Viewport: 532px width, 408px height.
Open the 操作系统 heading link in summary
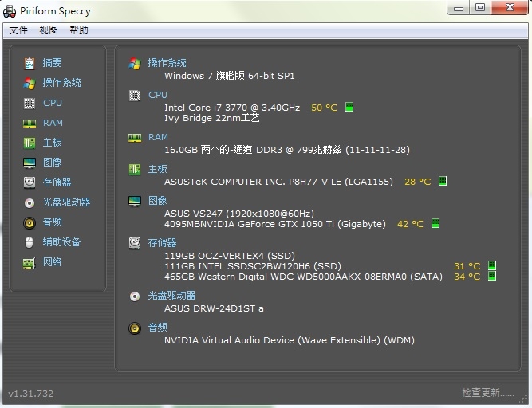click(x=167, y=63)
